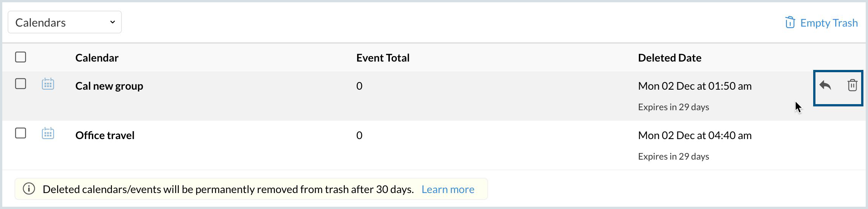Image resolution: width=868 pixels, height=209 pixels.
Task: Click the Office travel deleted date text
Action: pos(694,135)
